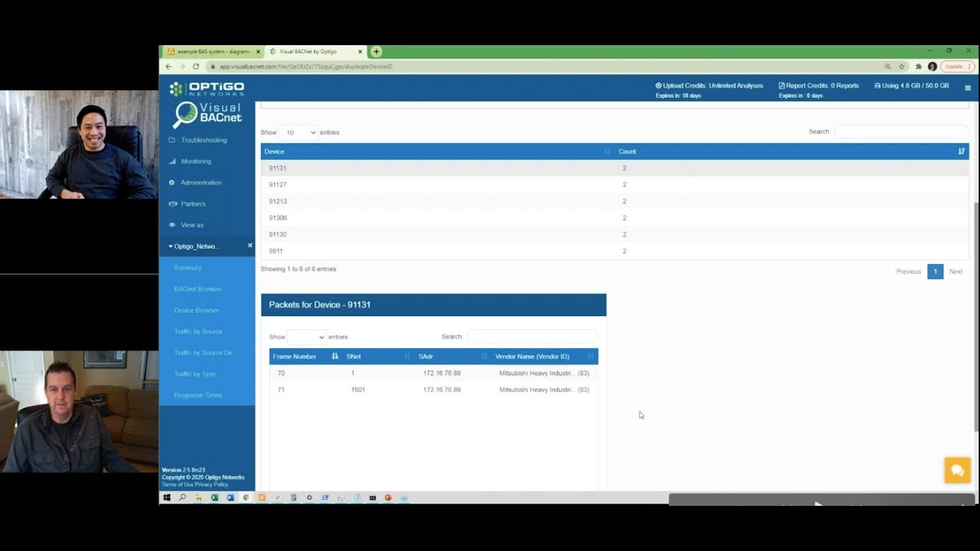
Task: Click the packets table Search field
Action: point(532,337)
